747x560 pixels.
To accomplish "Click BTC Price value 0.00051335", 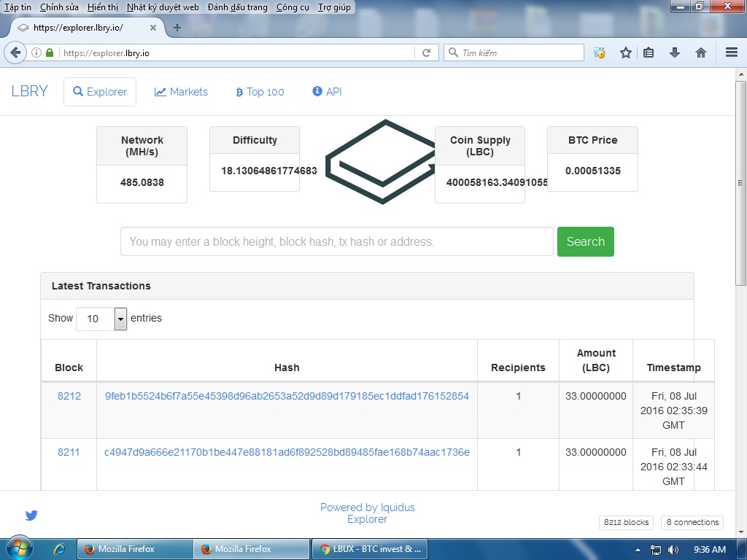I will [592, 171].
